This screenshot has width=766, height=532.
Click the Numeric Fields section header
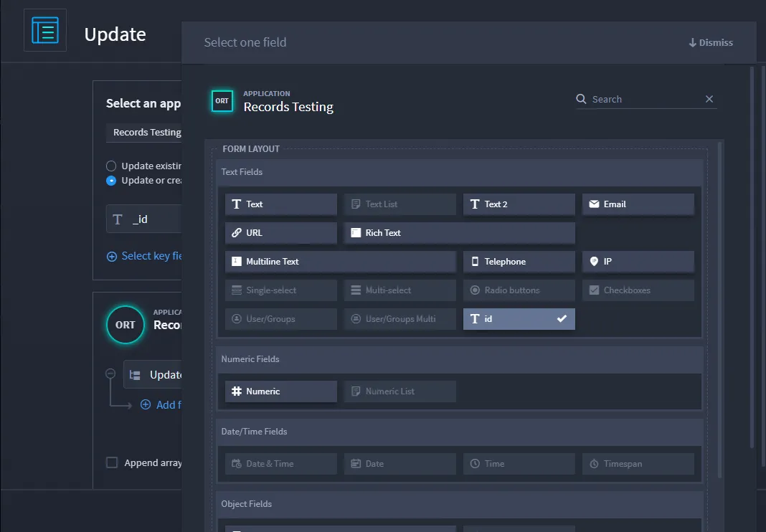point(459,359)
